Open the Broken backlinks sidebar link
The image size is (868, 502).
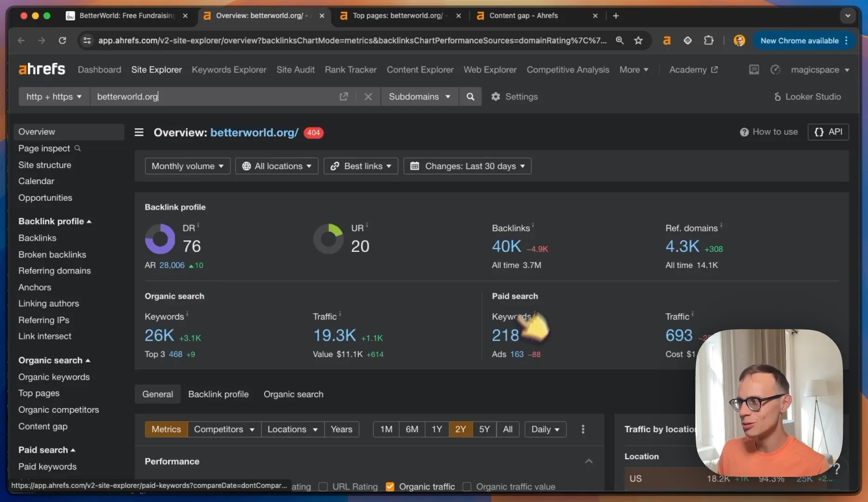pyautogui.click(x=52, y=254)
